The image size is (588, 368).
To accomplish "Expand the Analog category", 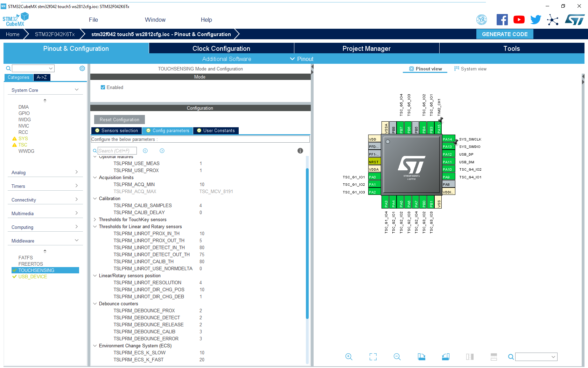I will pyautogui.click(x=77, y=172).
